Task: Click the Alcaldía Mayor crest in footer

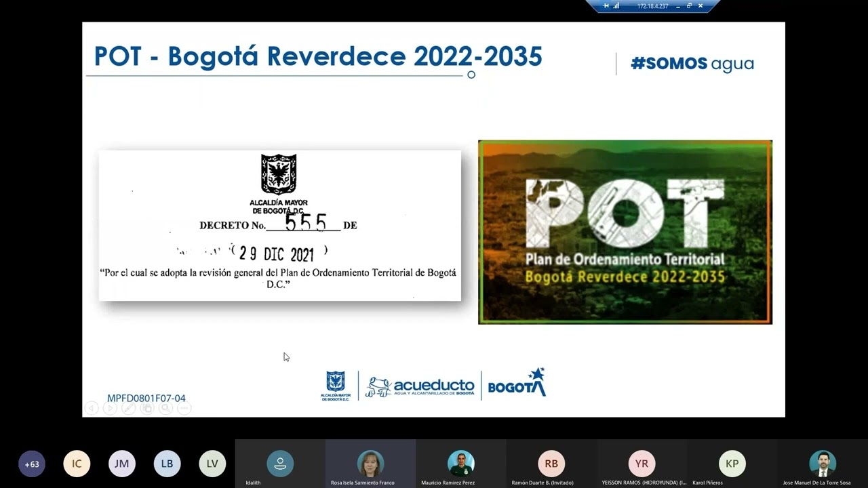Action: [336, 386]
